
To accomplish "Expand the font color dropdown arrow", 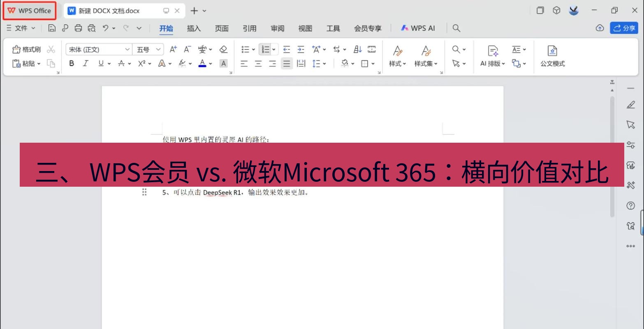I will tap(211, 64).
